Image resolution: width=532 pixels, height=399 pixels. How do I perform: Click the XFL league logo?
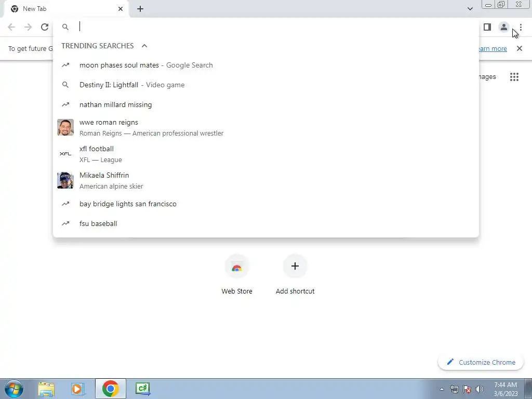[65, 154]
